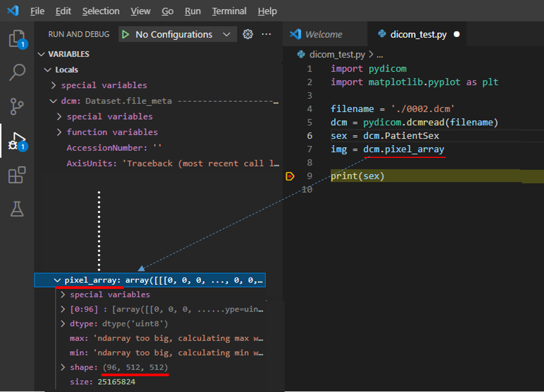Click 'dcmread' in line 5
The height and width of the screenshot is (392, 544).
click(x=425, y=123)
